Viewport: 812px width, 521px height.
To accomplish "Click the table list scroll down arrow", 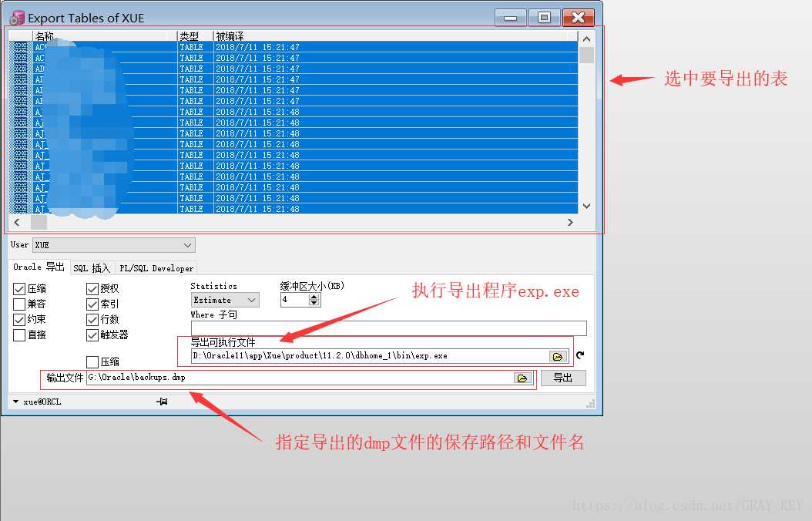I will 586,206.
